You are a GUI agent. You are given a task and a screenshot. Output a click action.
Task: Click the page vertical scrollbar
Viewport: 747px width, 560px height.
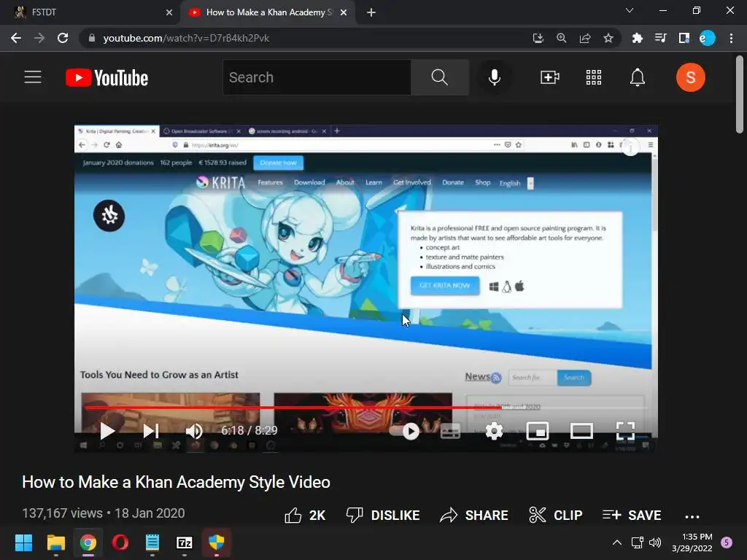point(740,96)
